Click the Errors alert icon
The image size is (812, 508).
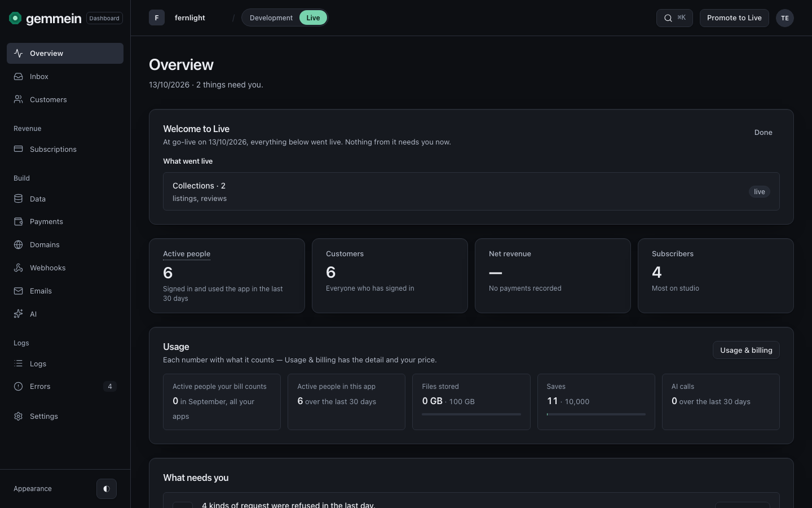[x=19, y=386]
